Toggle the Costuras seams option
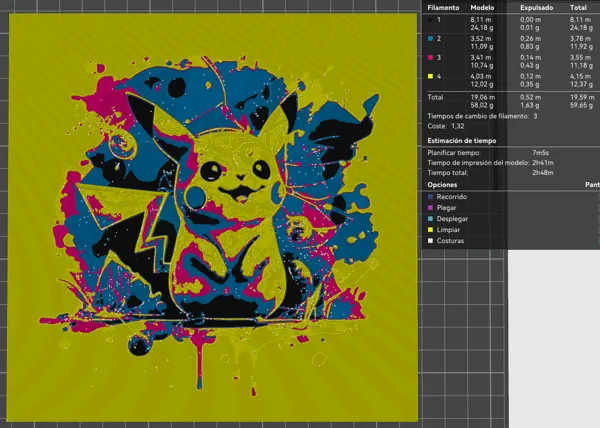 tap(446, 241)
